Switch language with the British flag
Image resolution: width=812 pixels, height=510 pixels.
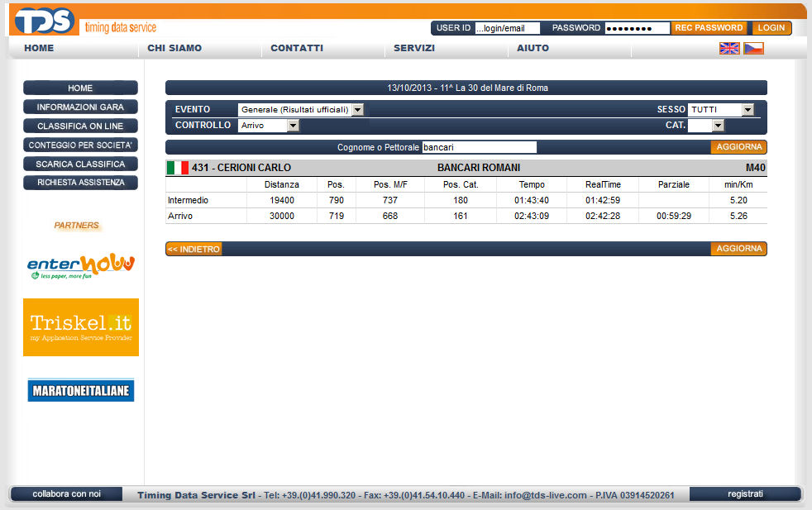[x=729, y=49]
